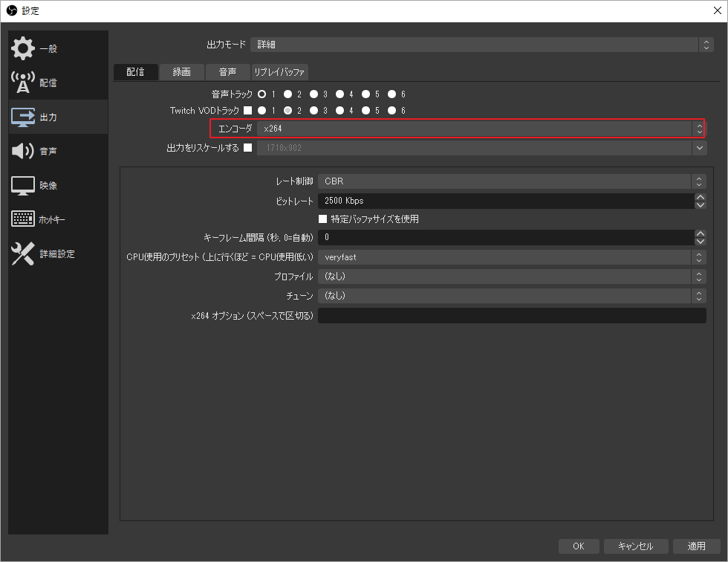Increase キーフレーム間隔 with up arrow

[x=700, y=233]
